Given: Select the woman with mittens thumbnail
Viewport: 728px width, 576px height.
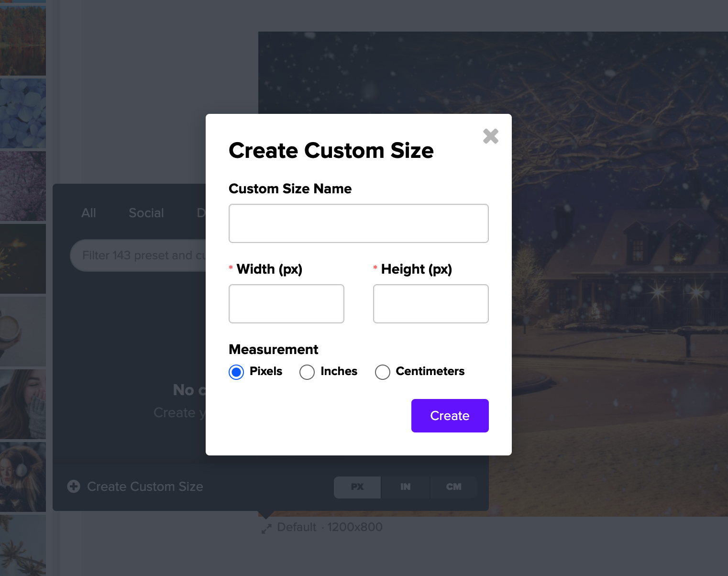Looking at the screenshot, I should (x=23, y=404).
